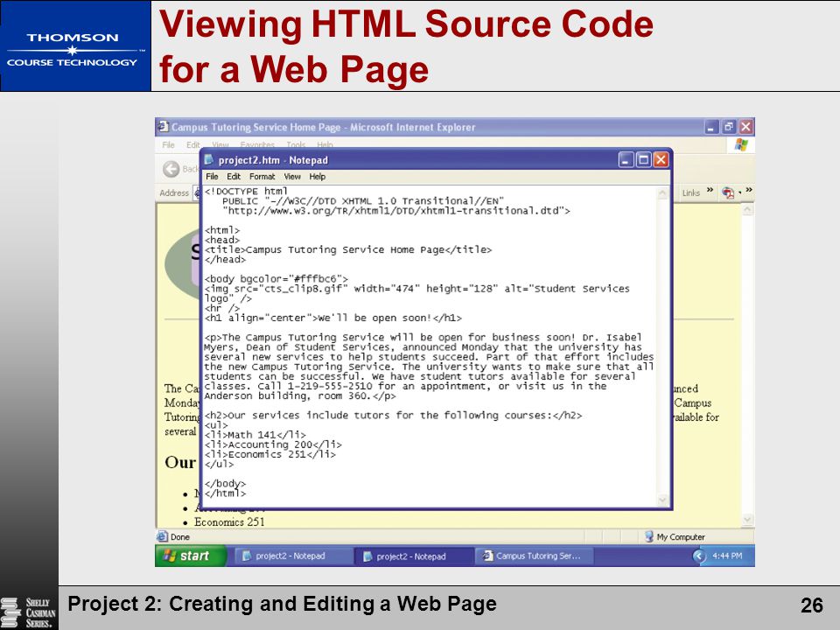
Task: Click the Links toolbar label
Action: coord(691,192)
